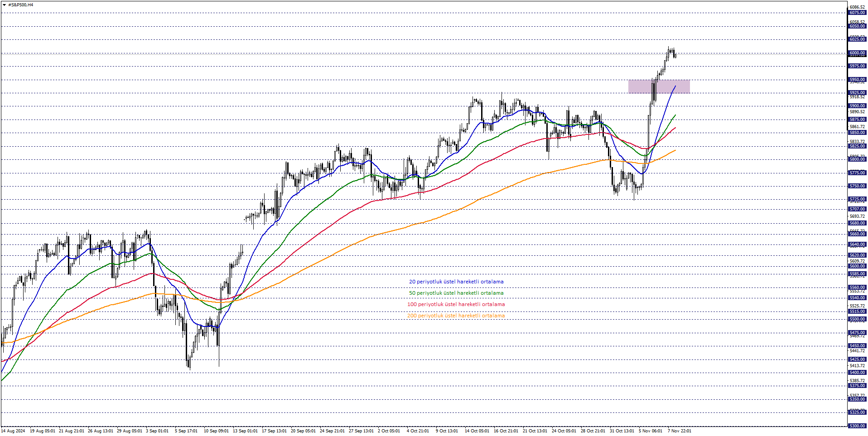Click the 5775.00 price level label
This screenshot has width=868, height=436.
pos(857,173)
